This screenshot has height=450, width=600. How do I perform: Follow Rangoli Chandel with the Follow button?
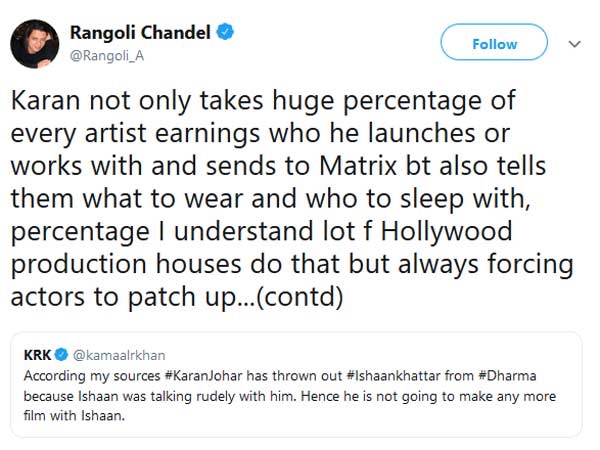point(494,42)
